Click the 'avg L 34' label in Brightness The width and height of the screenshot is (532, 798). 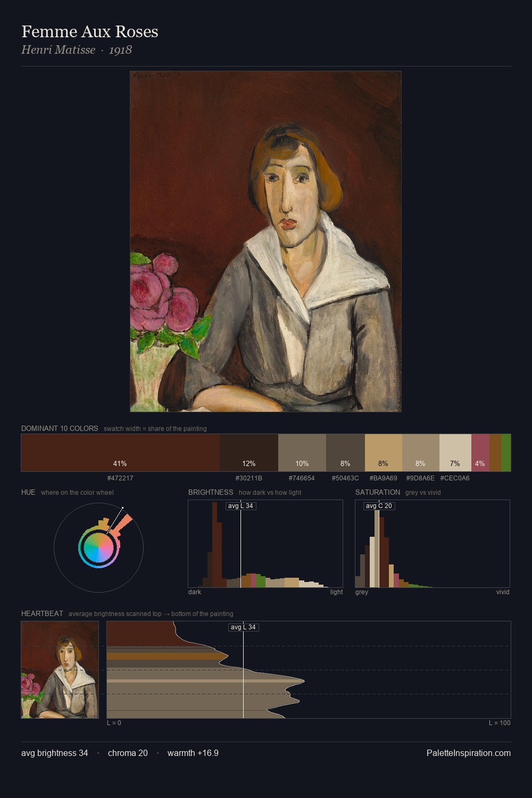240,506
